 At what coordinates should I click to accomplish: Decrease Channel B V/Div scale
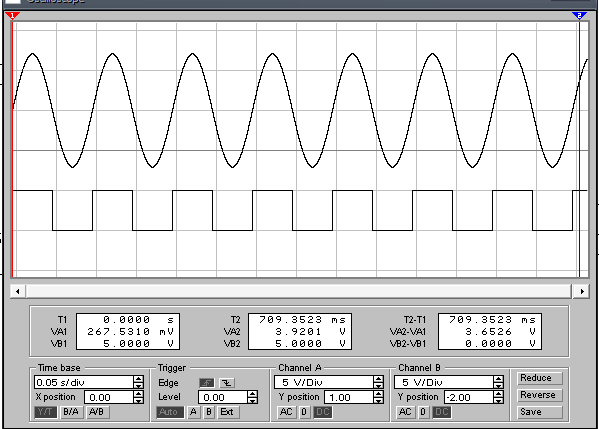[x=498, y=385]
